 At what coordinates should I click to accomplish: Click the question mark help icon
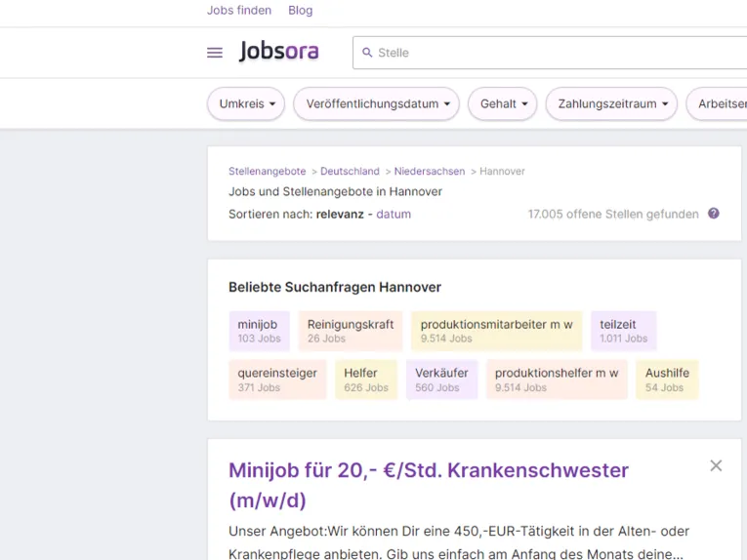[x=713, y=214]
